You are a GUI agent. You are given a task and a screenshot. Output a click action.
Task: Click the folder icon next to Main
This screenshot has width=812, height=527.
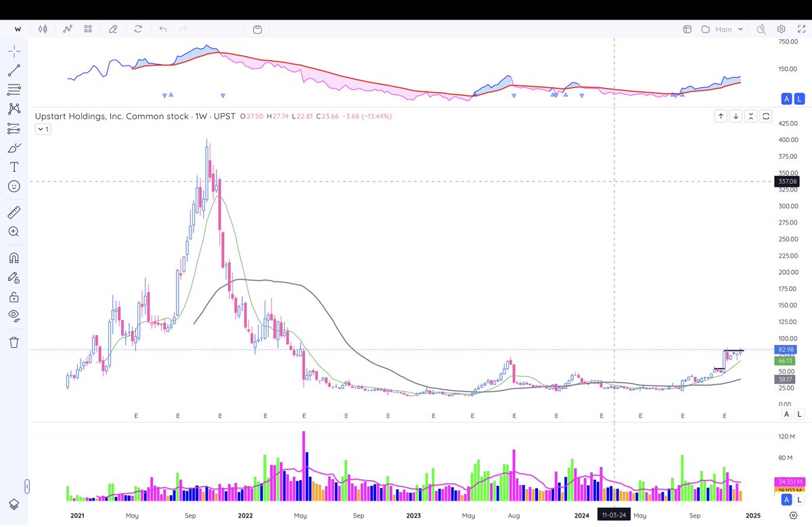pyautogui.click(x=705, y=29)
